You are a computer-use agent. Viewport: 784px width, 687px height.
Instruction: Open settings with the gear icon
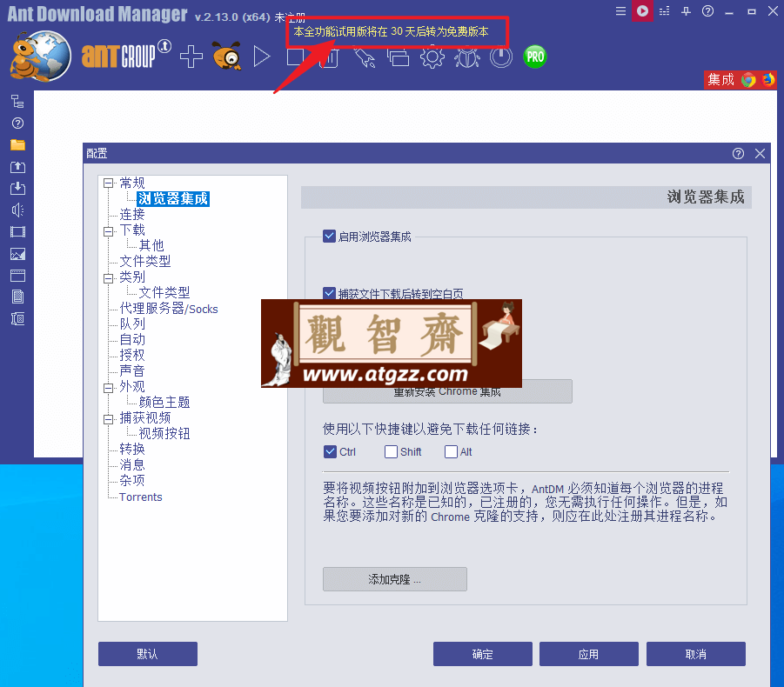click(432, 57)
